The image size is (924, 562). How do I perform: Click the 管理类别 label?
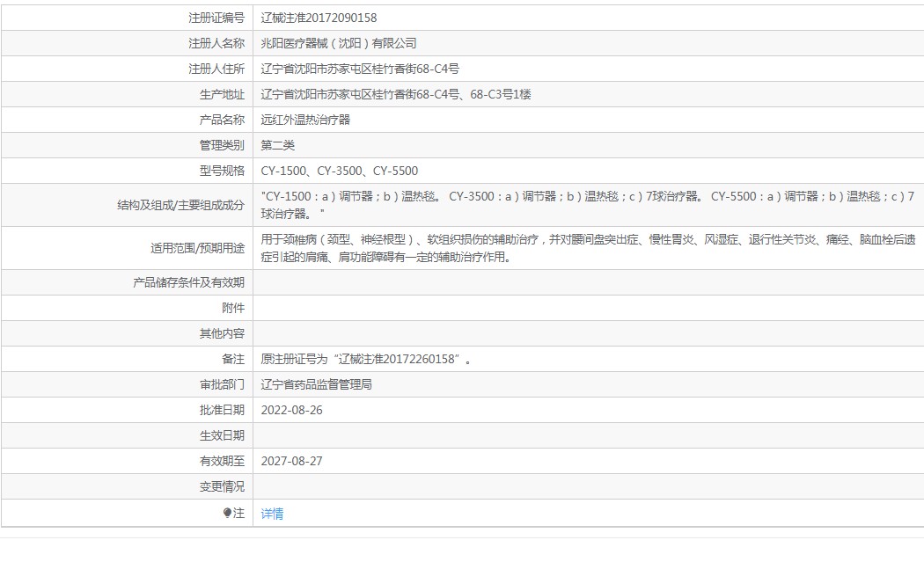(x=222, y=145)
